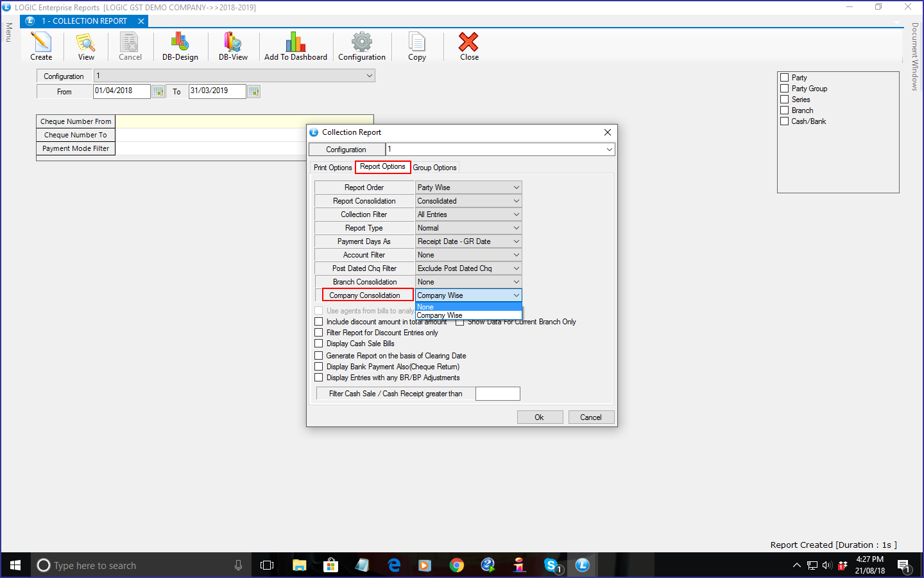
Task: Open dialog Configuration dropdown
Action: (500, 150)
